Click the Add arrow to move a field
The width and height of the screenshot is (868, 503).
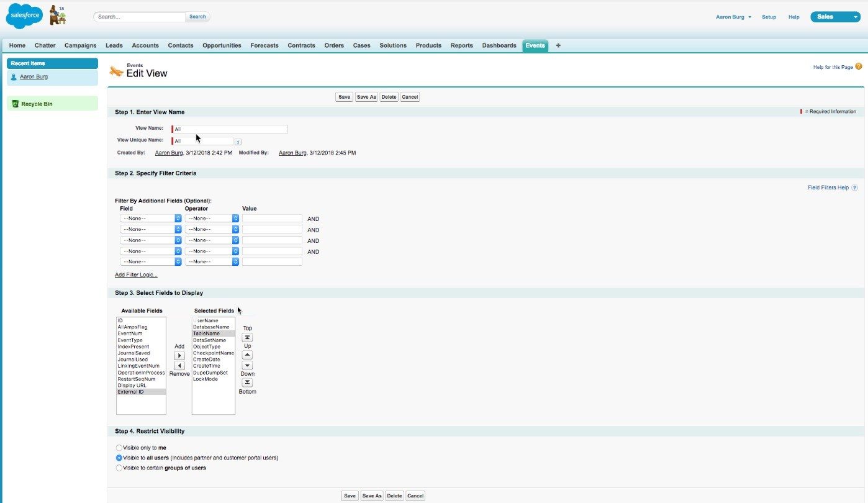[x=179, y=355]
